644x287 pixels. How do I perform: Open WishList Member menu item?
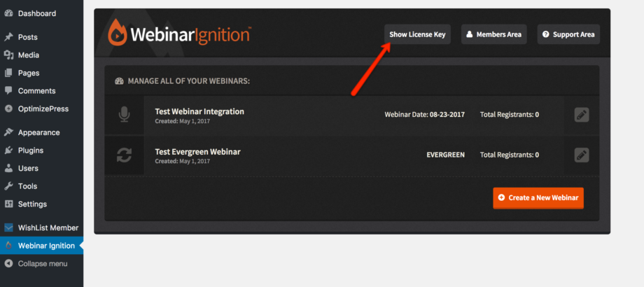[x=48, y=227]
